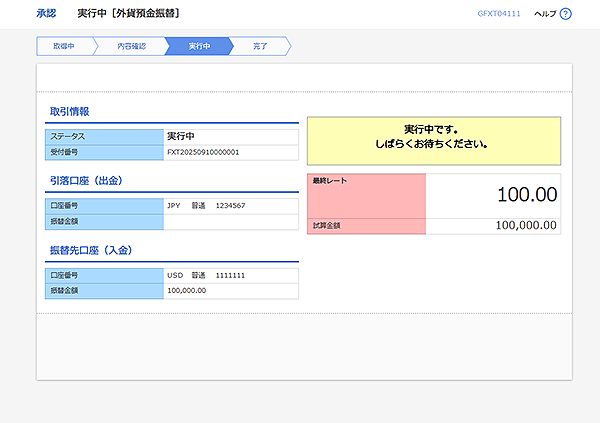Click the 引落口座（出金） heading
Image resolution: width=600 pixels, height=423 pixels.
[x=86, y=181]
